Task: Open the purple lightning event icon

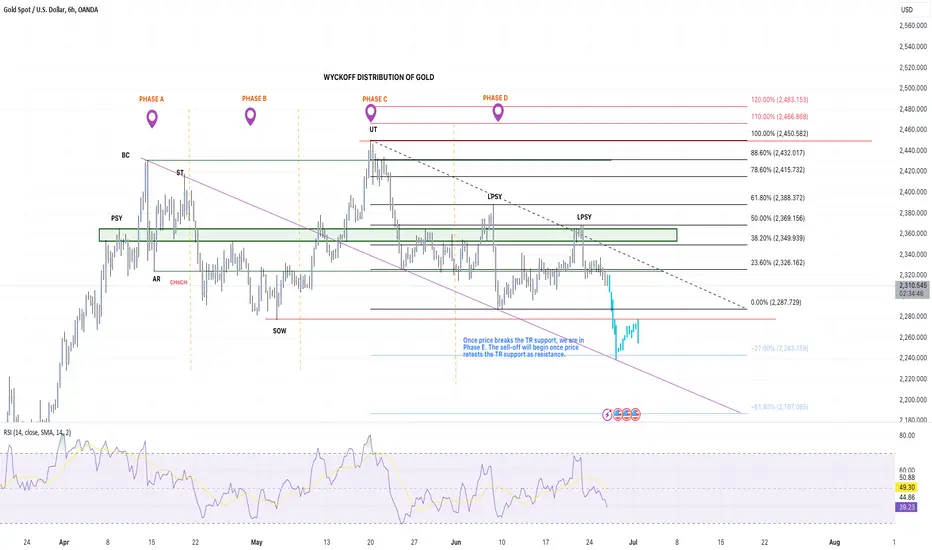Action: [x=607, y=414]
